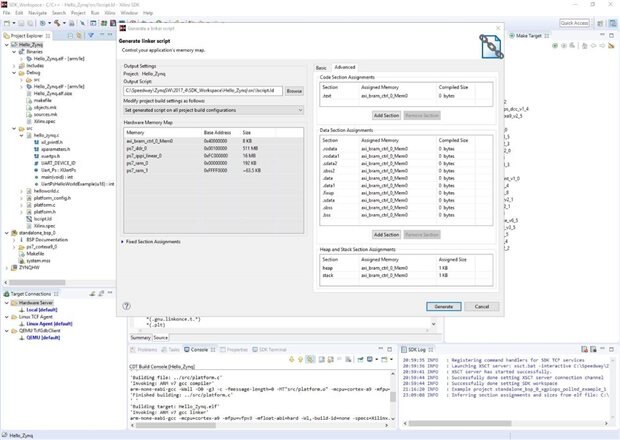
Task: Click the Project Explorer horizontal scrollbar
Action: pos(37,282)
